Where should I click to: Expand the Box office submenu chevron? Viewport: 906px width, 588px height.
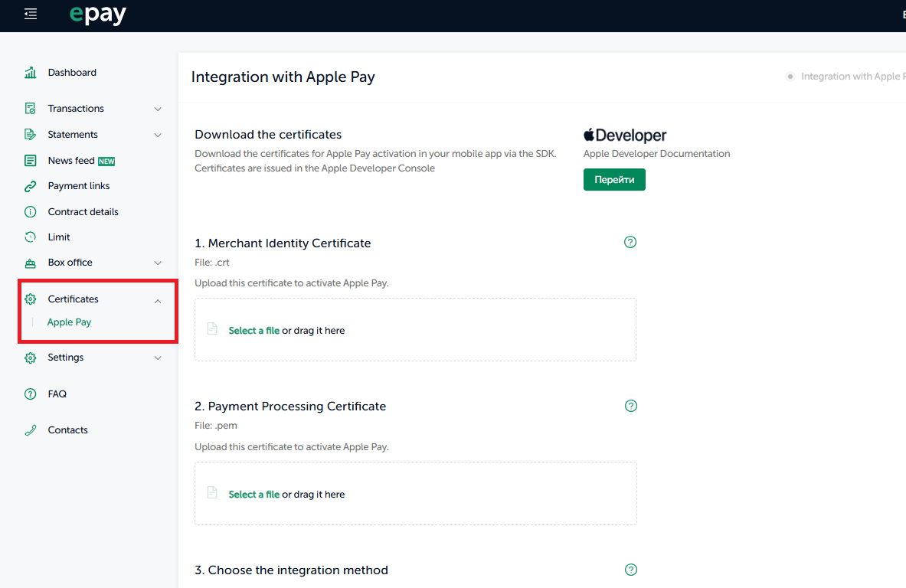[x=158, y=263]
